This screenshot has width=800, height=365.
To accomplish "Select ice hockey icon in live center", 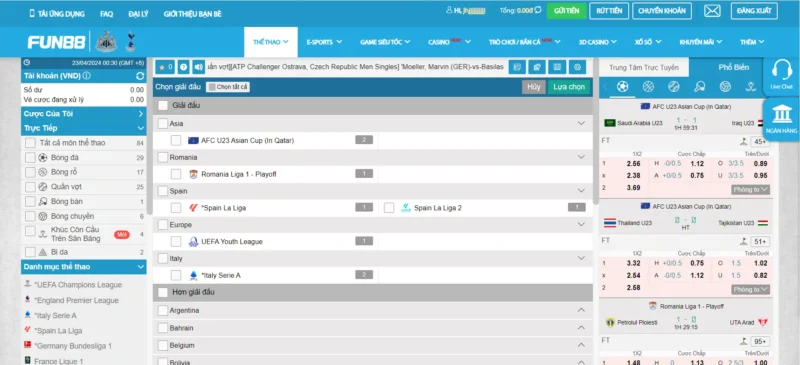I will (x=751, y=86).
